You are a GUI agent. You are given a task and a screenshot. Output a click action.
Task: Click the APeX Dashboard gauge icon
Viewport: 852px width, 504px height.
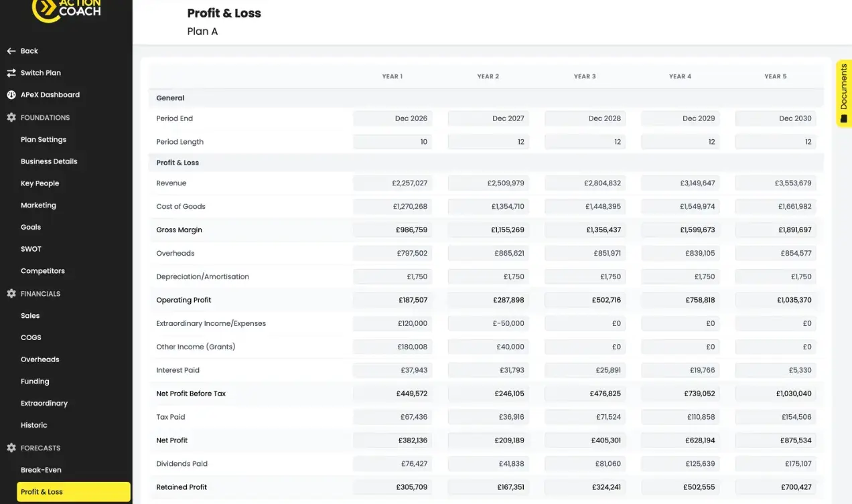pos(11,95)
